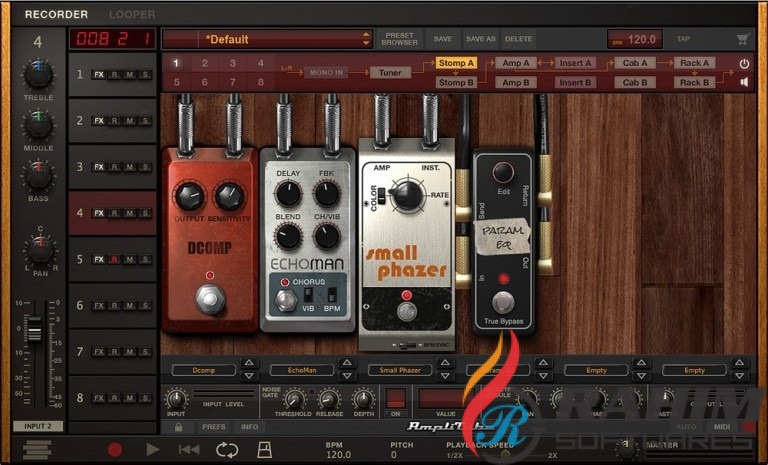Open PREFS settings
This screenshot has height=465, width=768.
pos(214,427)
